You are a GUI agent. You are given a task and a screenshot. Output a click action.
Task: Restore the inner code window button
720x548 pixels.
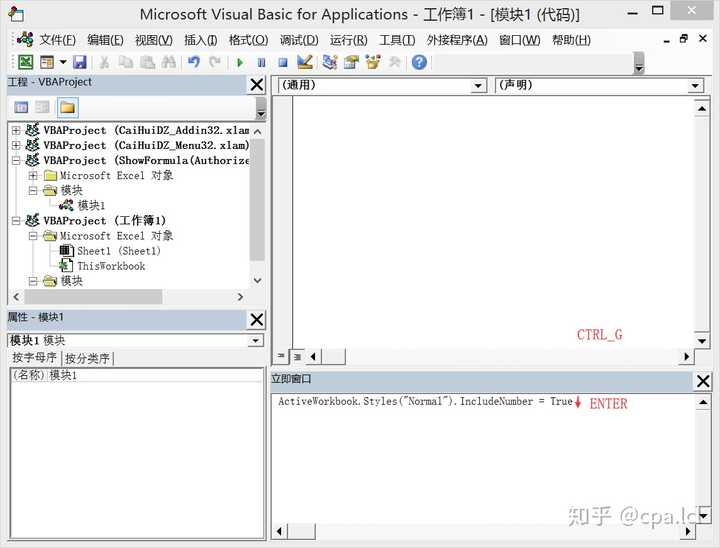click(683, 39)
